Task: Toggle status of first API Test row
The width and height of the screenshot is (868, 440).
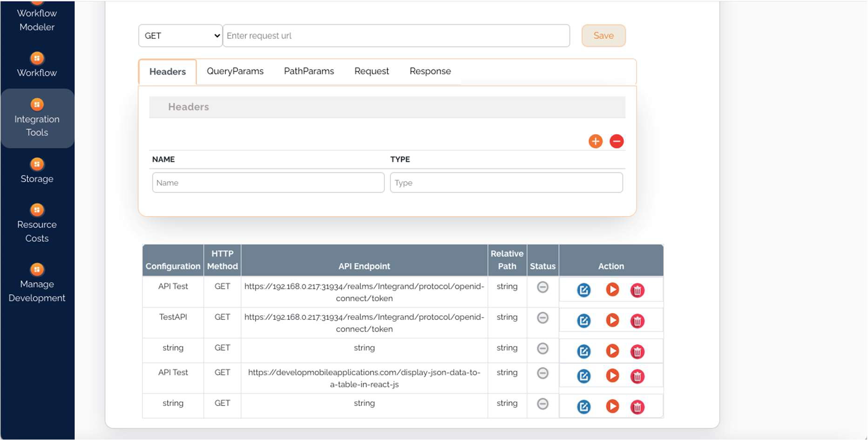Action: click(x=542, y=287)
